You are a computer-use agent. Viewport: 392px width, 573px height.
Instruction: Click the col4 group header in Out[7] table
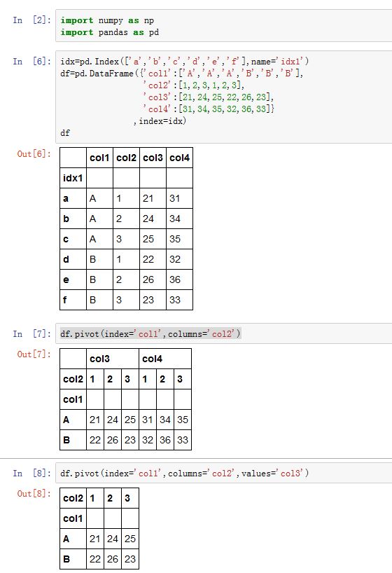point(165,359)
